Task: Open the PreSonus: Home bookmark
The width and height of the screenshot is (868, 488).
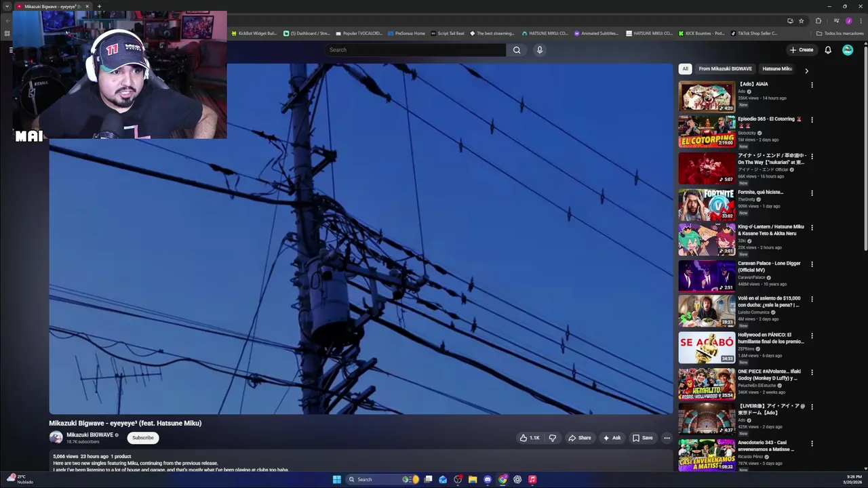Action: 407,33
